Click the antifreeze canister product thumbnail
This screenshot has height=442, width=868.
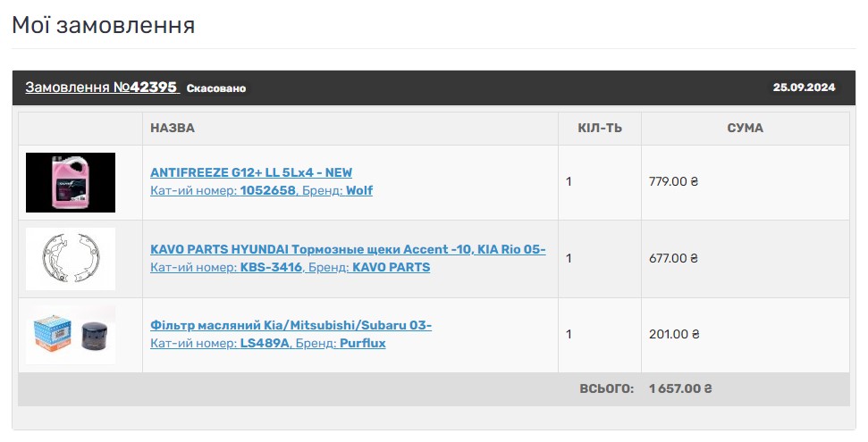pyautogui.click(x=71, y=182)
